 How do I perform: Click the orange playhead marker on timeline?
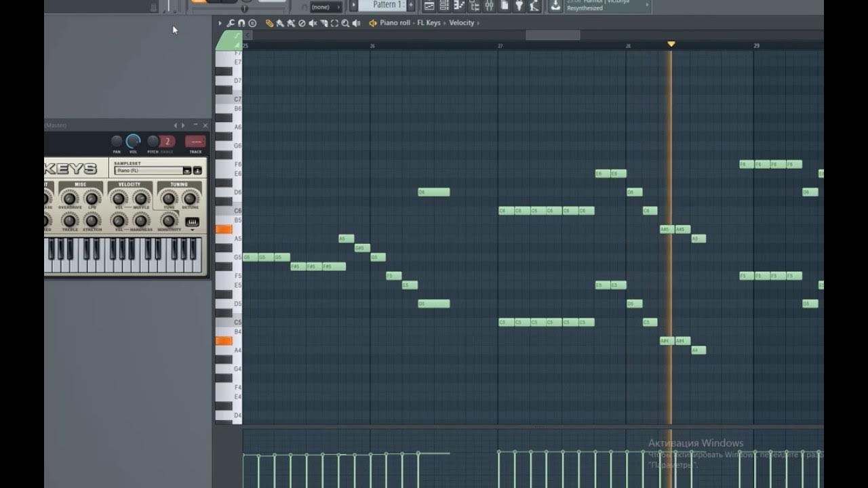671,44
